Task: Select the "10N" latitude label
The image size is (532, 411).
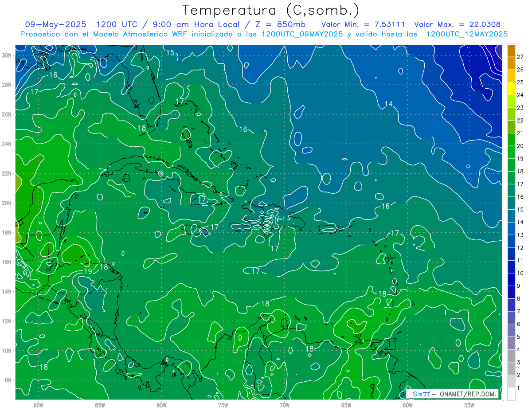Action: click(7, 350)
